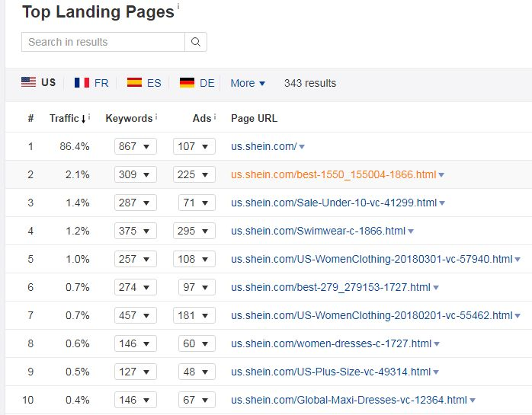This screenshot has width=532, height=415.
Task: Expand the 146 keywords dropdown in row 10
Action: click(x=136, y=400)
